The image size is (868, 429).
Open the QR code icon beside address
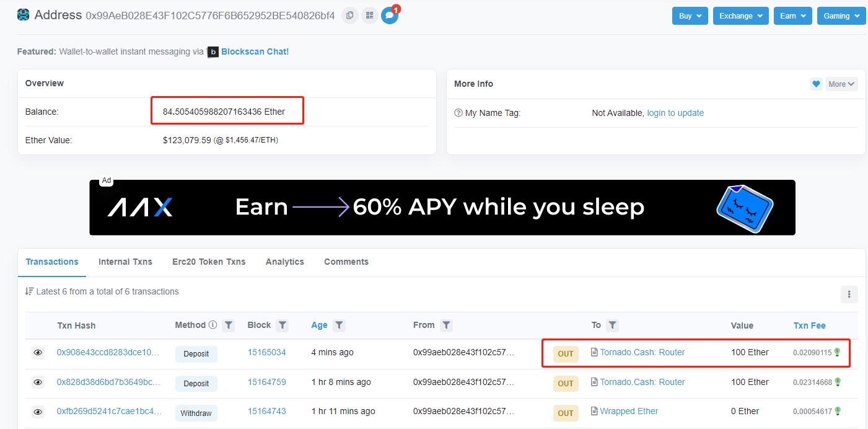[370, 15]
